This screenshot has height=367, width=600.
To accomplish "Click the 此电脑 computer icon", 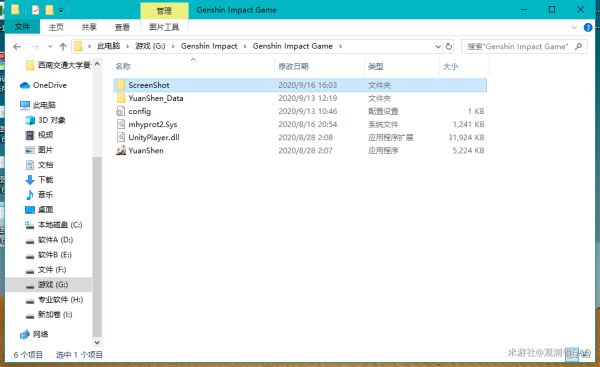I will coord(25,105).
